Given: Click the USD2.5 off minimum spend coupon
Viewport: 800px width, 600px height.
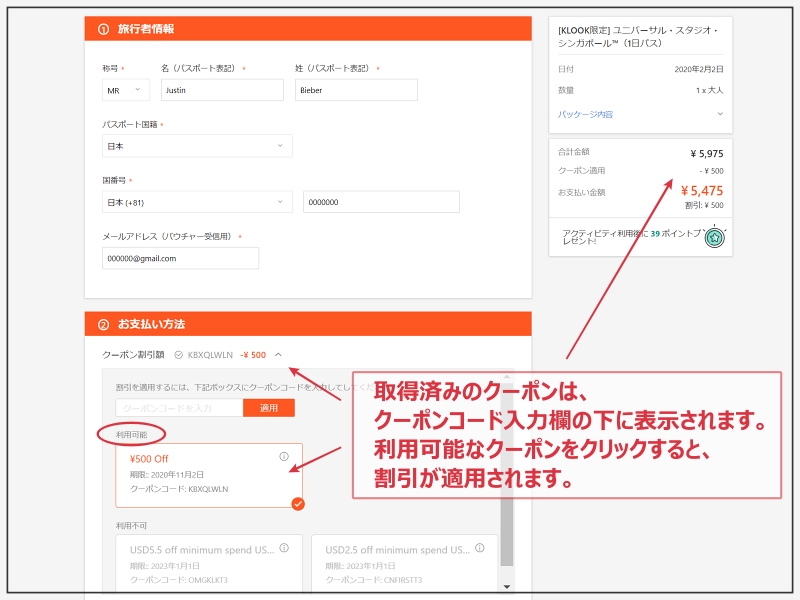Looking at the screenshot, I should point(405,563).
